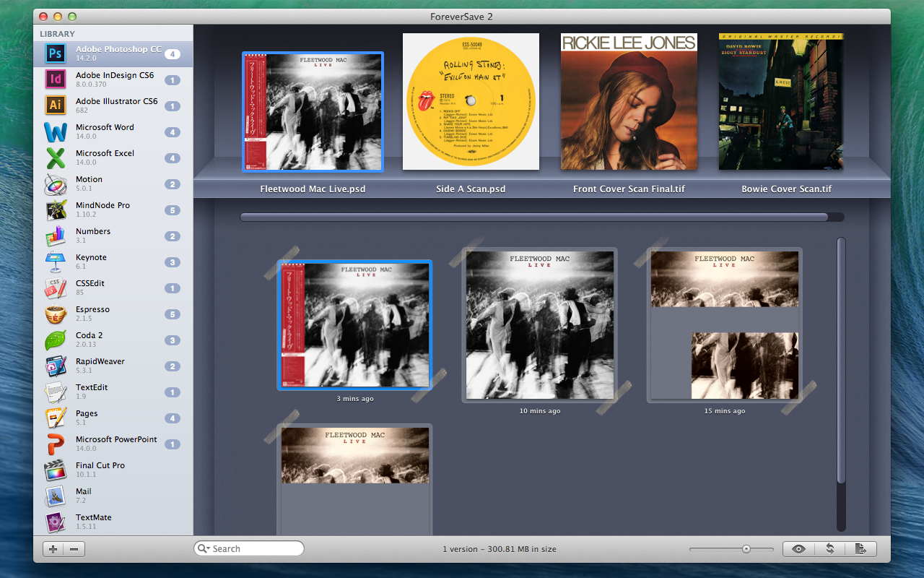
Task: Click the Fleetwood Mac Live.psd filename label
Action: [313, 189]
